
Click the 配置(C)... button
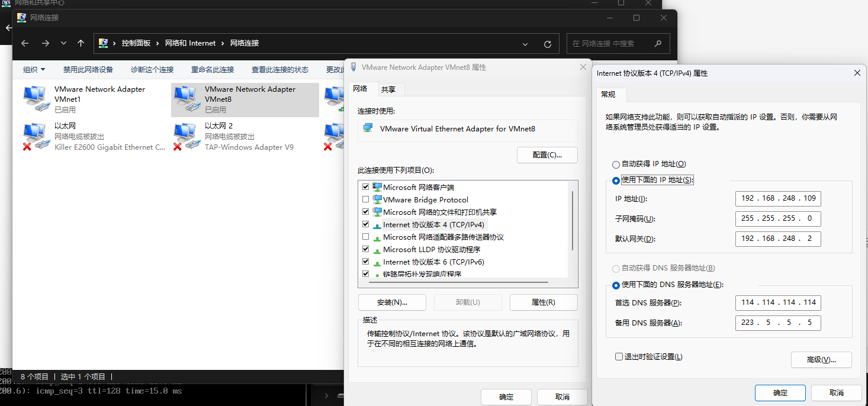[547, 155]
